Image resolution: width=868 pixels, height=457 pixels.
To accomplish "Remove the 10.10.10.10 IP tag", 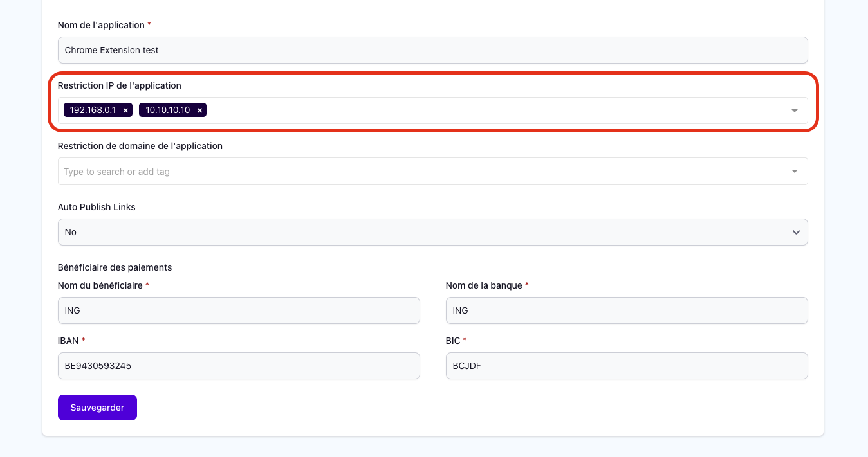I will click(200, 111).
